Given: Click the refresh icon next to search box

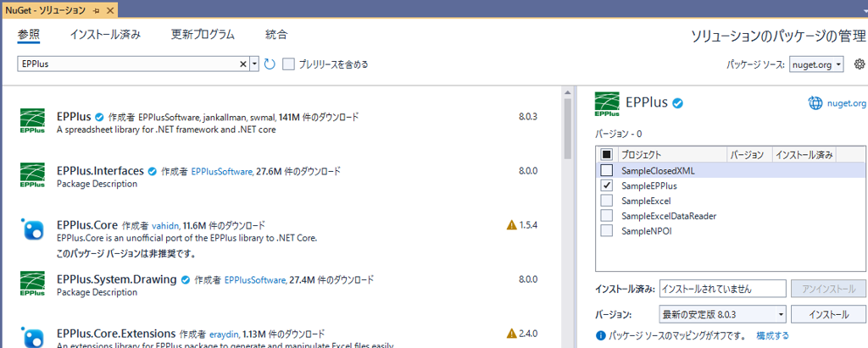Looking at the screenshot, I should click(270, 64).
